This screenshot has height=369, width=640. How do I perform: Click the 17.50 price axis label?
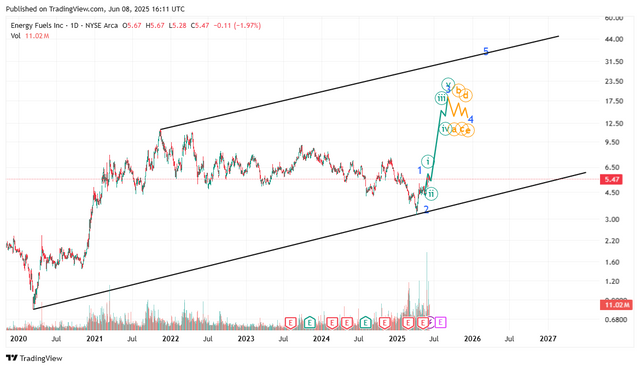[x=614, y=101]
